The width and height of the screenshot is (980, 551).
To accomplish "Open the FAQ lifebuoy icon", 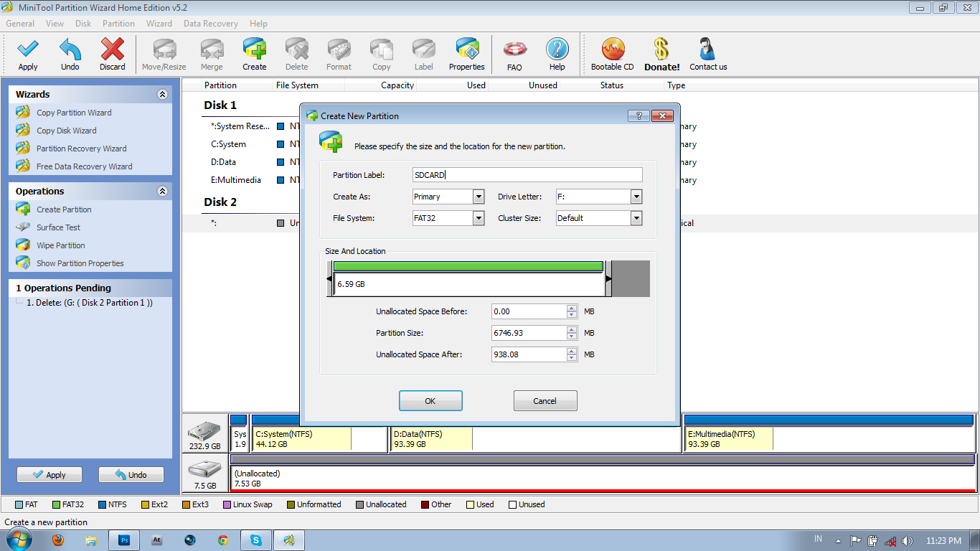I will pos(514,50).
